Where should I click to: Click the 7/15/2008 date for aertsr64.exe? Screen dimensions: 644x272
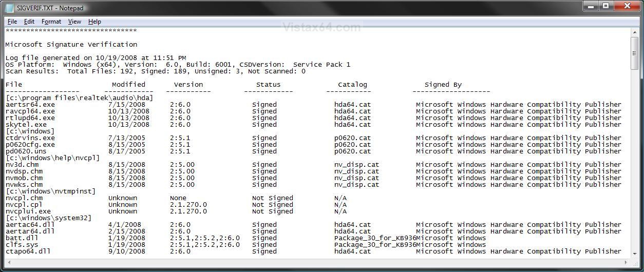(126, 105)
